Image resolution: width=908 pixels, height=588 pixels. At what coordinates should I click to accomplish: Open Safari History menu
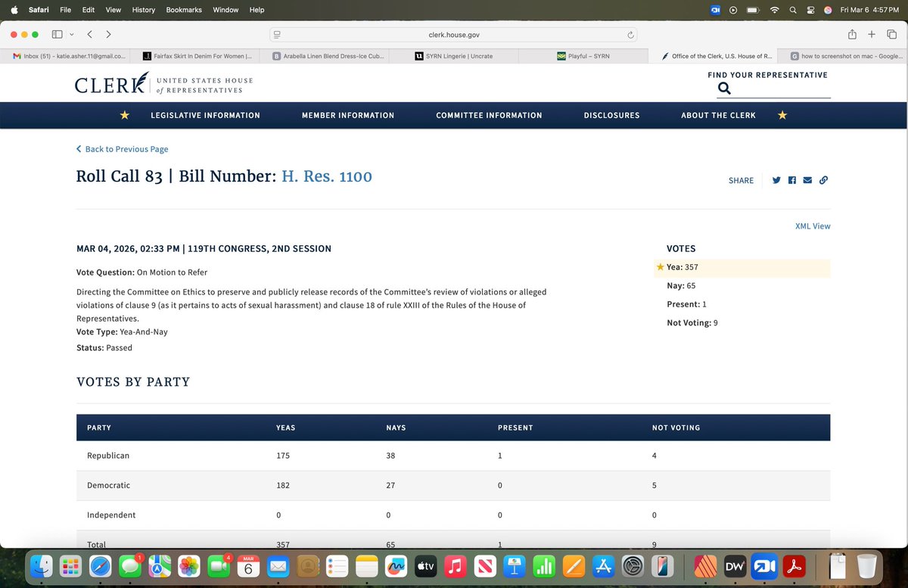pos(143,10)
